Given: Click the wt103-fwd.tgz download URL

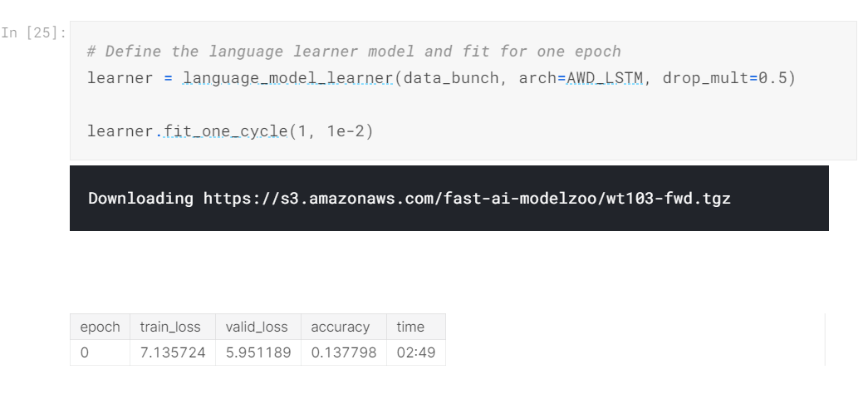Looking at the screenshot, I should (x=467, y=199).
